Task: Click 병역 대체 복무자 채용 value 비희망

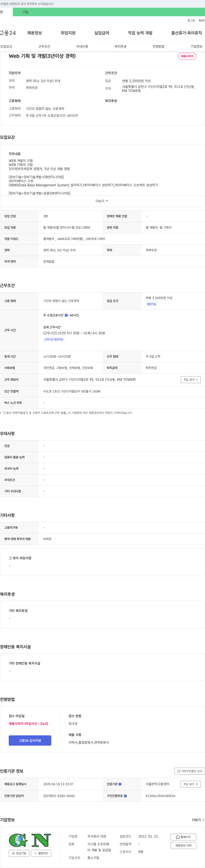Action: click(x=47, y=539)
